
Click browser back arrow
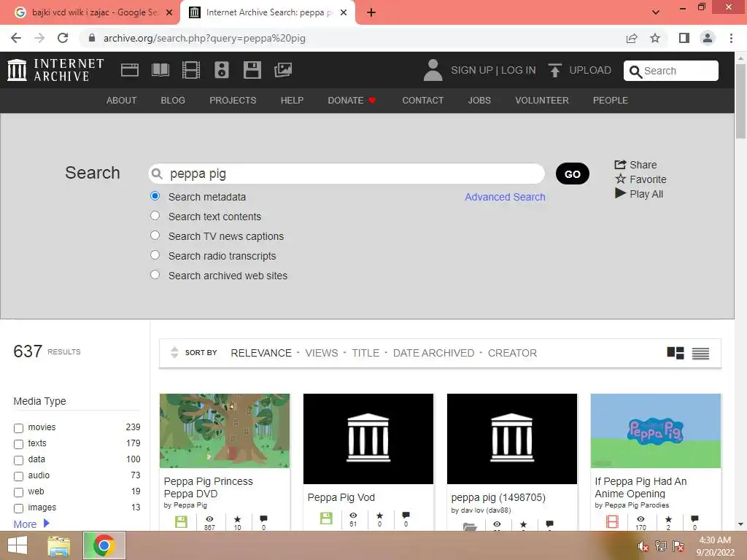click(16, 38)
